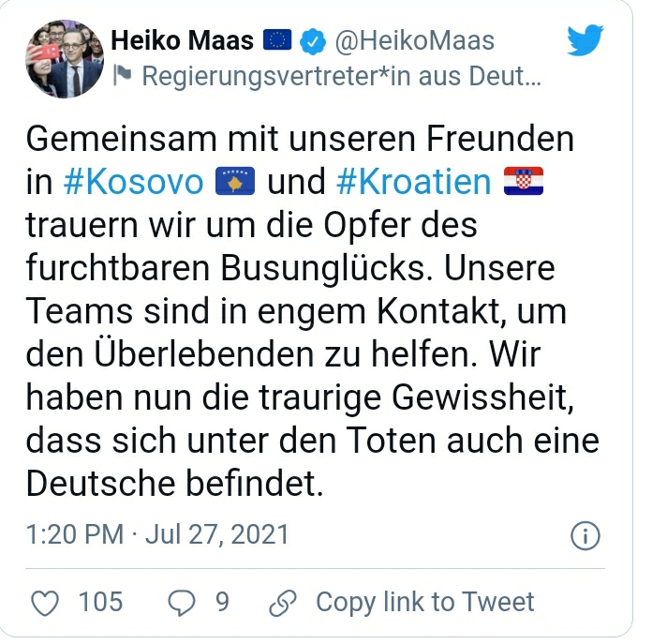
Task: Open the 1:20 PM Jul 27, 2021 timestamp
Action: coord(158,535)
